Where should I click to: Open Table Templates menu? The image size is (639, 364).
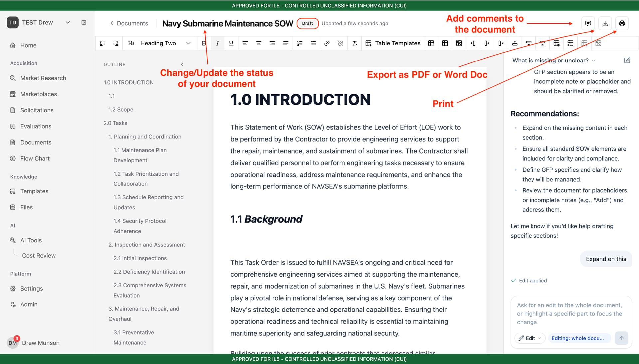click(x=393, y=43)
